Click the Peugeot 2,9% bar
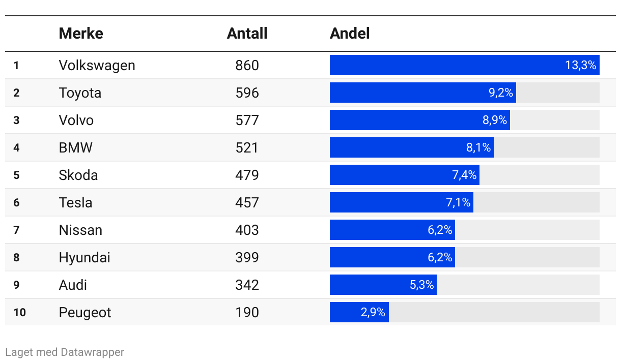 [x=359, y=312]
